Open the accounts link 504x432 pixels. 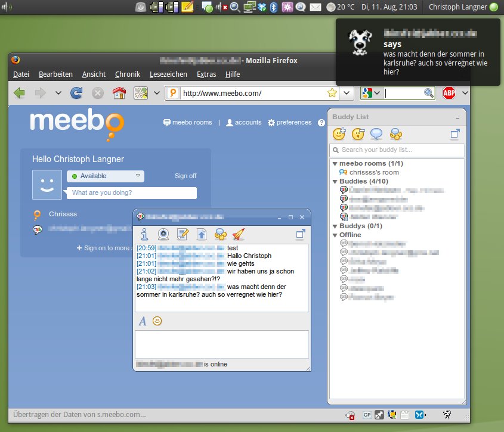[243, 122]
